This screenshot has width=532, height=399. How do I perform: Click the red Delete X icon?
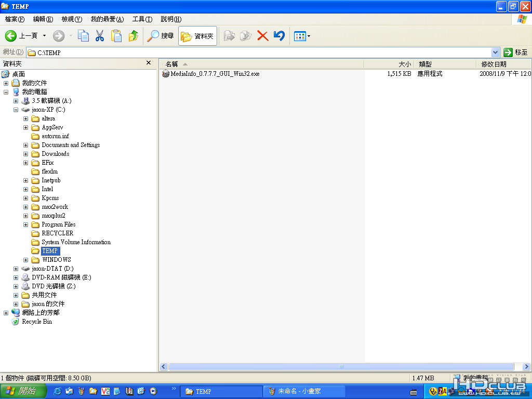[262, 36]
